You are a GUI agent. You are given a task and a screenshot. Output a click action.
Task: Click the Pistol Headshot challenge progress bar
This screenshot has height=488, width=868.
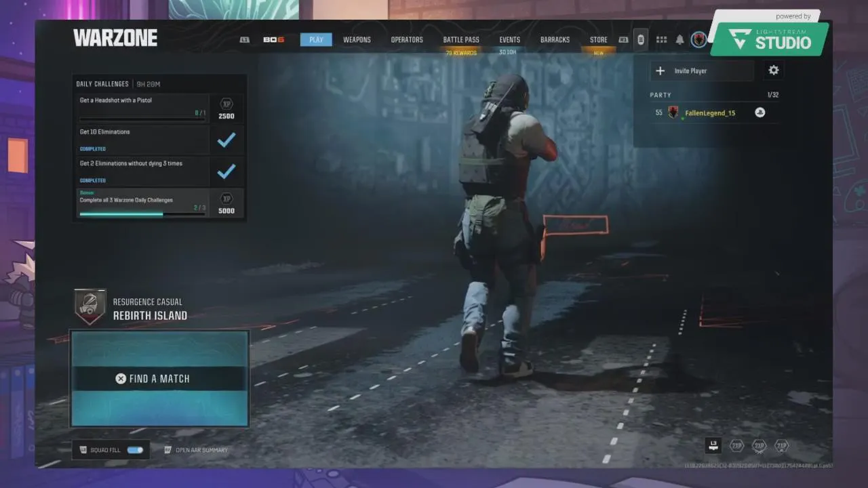[x=142, y=120]
